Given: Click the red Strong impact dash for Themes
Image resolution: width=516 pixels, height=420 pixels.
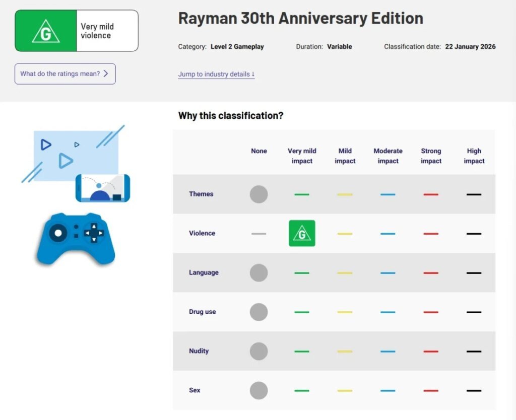Looking at the screenshot, I should [x=431, y=194].
